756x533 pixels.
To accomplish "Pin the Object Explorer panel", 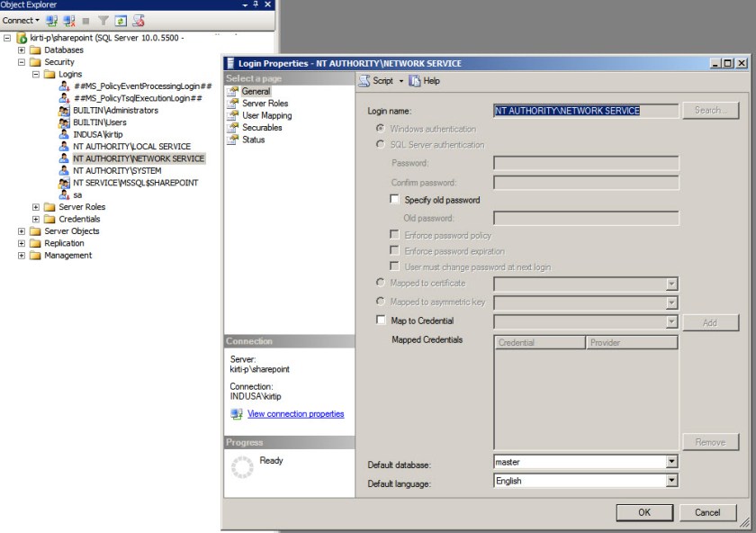I will click(x=256, y=5).
